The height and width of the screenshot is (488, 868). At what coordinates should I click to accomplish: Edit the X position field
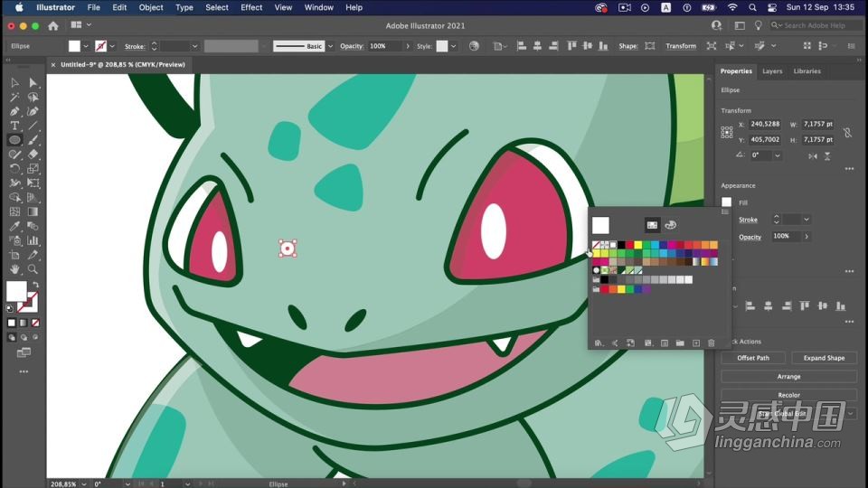[x=765, y=125]
